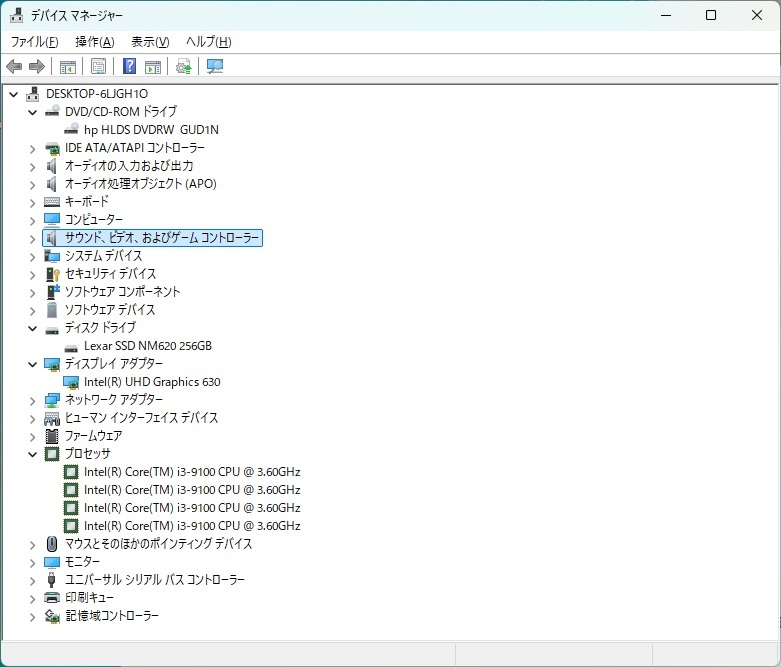
Task: Open the ヘルプ(H) menu
Action: click(209, 42)
